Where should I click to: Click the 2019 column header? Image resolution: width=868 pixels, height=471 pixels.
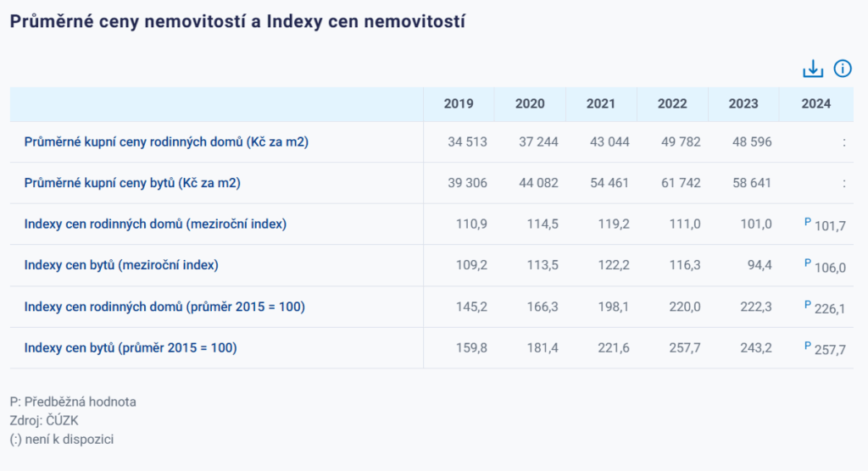459,104
